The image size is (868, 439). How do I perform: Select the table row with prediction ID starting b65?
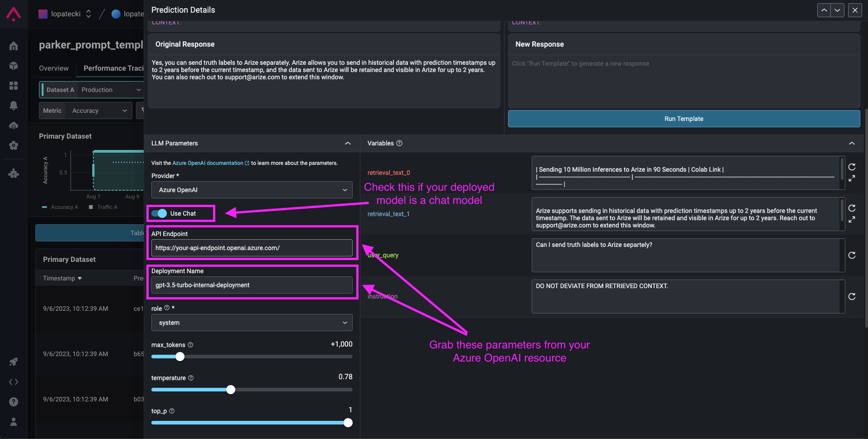[x=90, y=354]
